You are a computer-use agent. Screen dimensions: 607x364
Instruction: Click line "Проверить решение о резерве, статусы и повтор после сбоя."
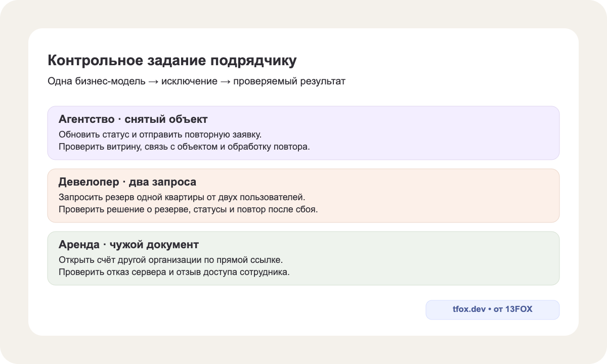(188, 210)
